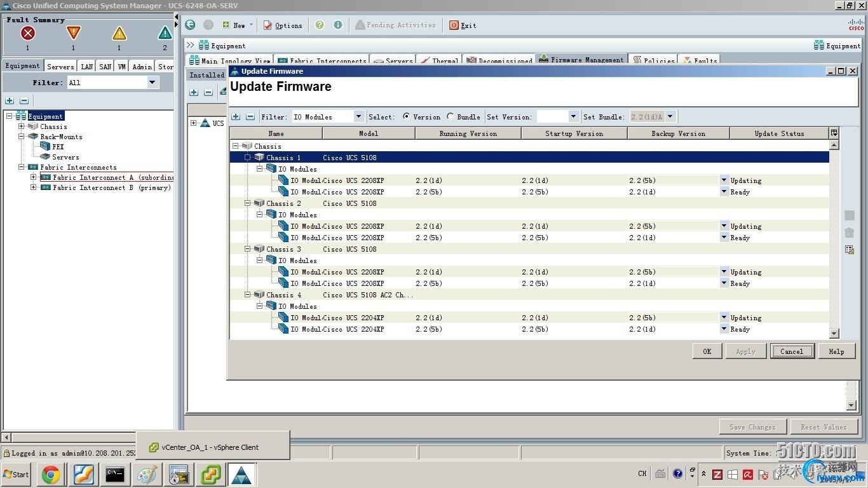The height and width of the screenshot is (488, 868).
Task: Select the Bundle radio button
Action: (451, 116)
